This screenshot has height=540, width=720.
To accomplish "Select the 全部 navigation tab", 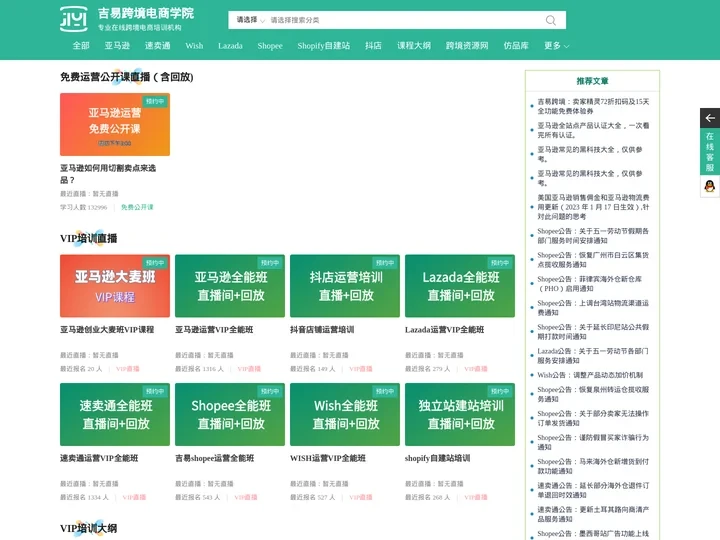I will [x=81, y=45].
